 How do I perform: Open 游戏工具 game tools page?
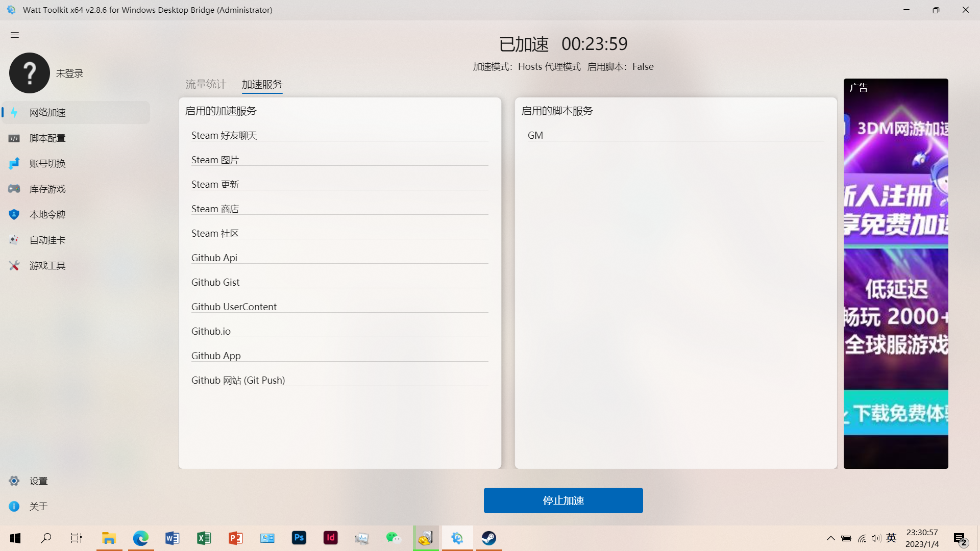47,265
